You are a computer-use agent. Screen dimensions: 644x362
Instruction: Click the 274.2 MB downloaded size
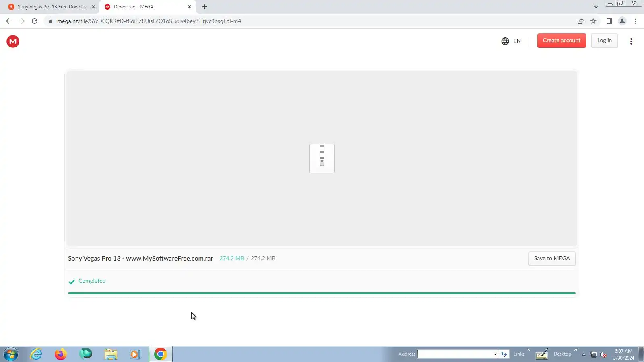click(x=231, y=258)
